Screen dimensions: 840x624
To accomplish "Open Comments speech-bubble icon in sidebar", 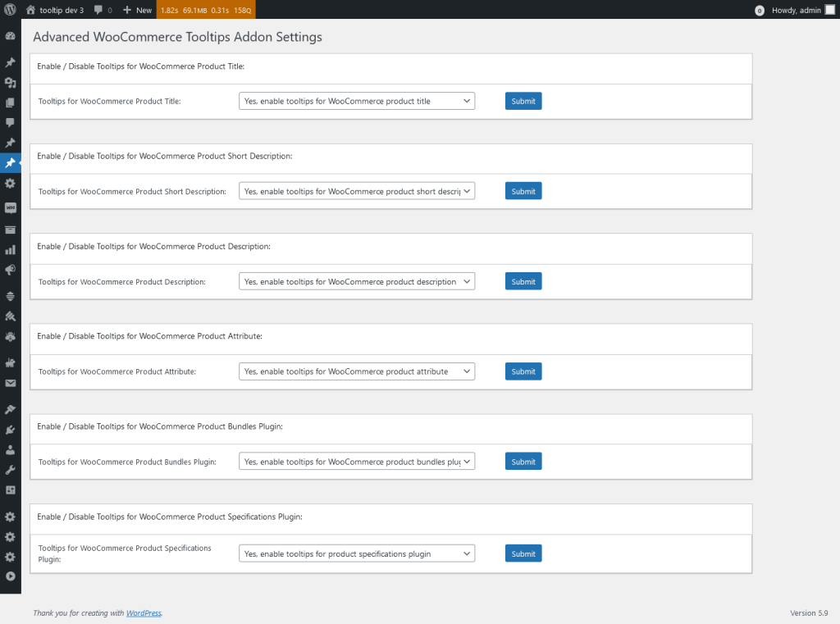I will tap(10, 123).
